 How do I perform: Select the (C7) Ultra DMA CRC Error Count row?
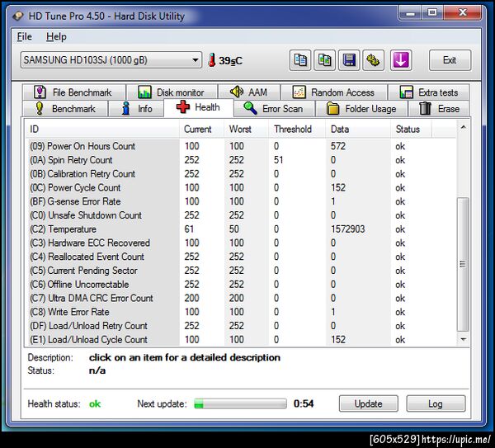tap(241, 298)
